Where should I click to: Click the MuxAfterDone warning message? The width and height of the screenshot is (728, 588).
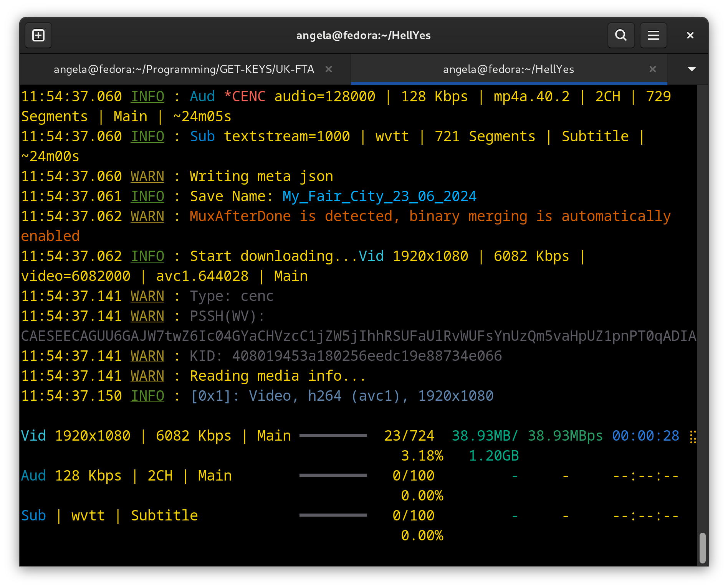tap(430, 216)
